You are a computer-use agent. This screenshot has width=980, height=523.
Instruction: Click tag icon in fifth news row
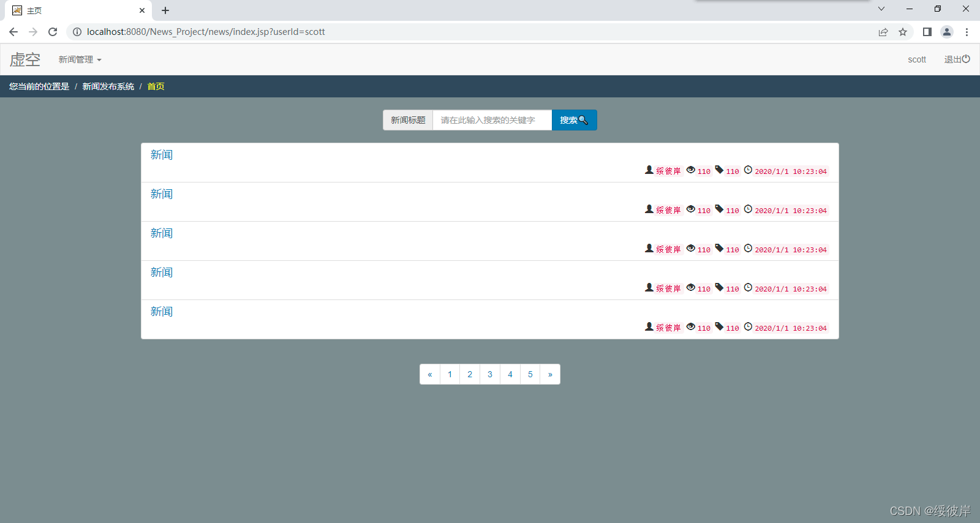click(x=719, y=326)
